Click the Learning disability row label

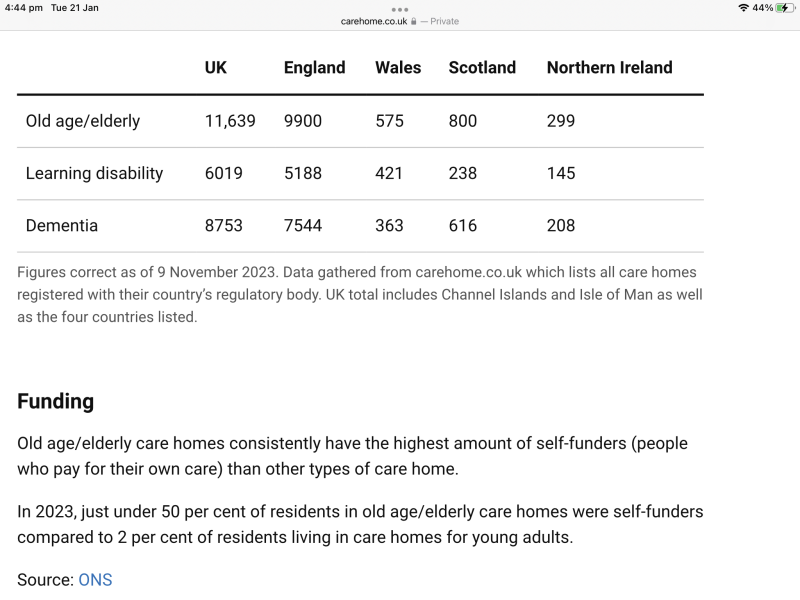[x=94, y=173]
